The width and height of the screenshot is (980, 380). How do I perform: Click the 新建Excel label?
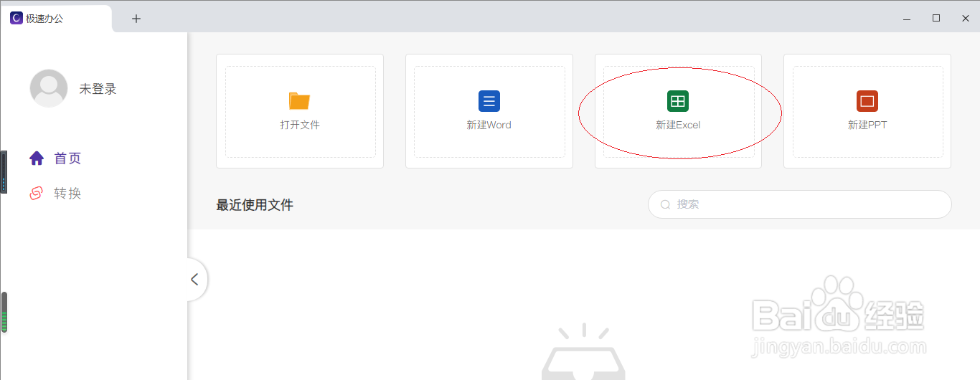click(678, 125)
